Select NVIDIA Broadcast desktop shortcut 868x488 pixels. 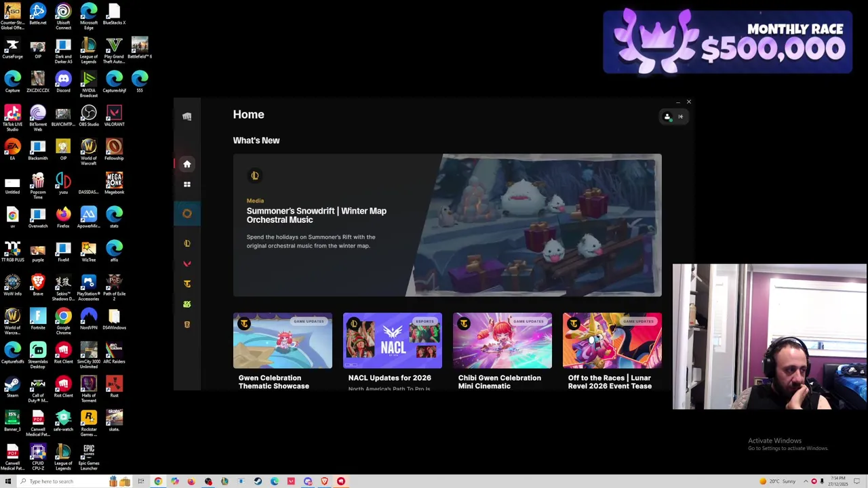click(89, 84)
